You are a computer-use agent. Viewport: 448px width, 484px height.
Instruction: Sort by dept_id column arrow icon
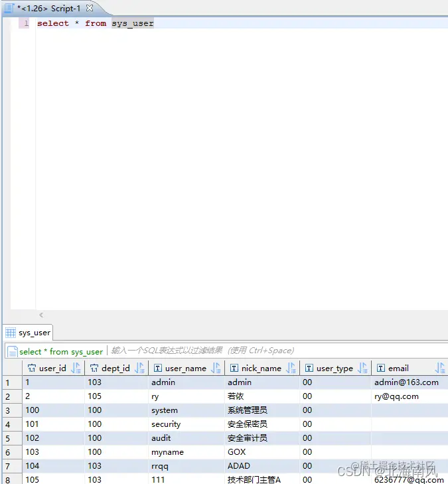(x=139, y=368)
